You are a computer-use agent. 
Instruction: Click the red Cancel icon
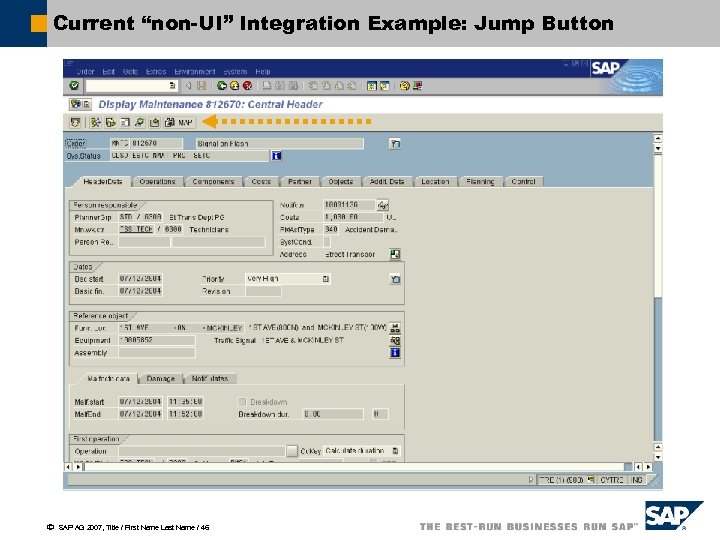pyautogui.click(x=248, y=85)
